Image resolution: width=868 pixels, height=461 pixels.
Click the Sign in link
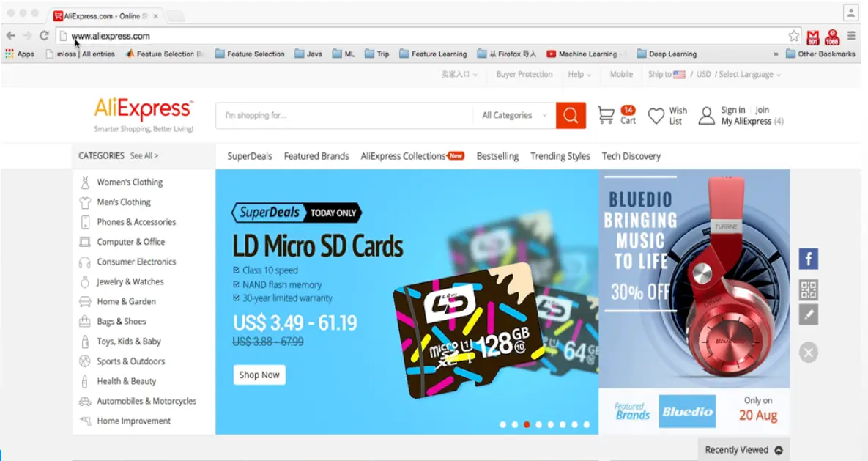[x=733, y=110]
